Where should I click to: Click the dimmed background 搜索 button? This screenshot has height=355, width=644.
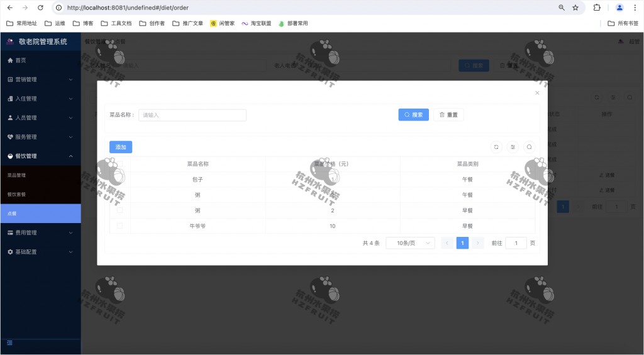[474, 65]
